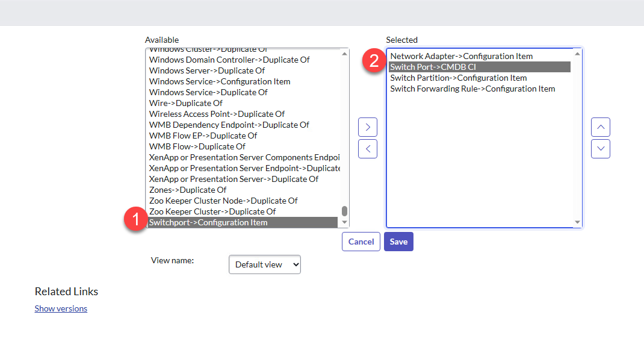644x350 pixels.
Task: Click the Cancel button
Action: 361,242
